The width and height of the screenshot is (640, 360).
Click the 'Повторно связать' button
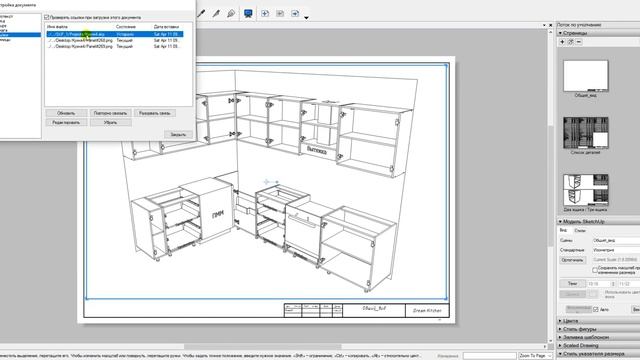pos(110,113)
